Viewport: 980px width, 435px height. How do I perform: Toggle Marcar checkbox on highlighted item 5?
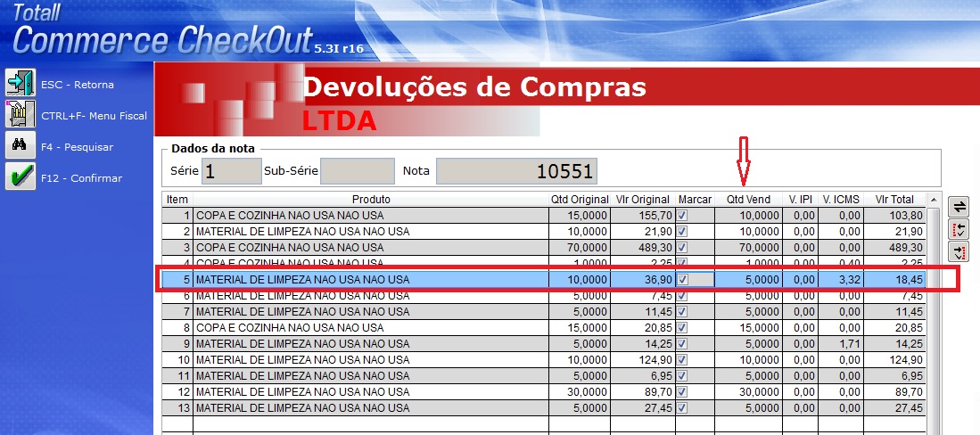[683, 280]
